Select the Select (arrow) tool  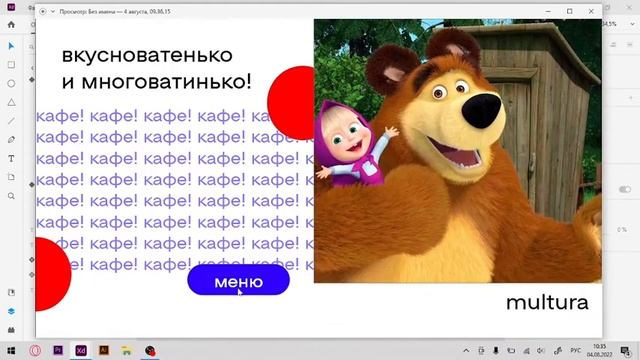tap(11, 46)
